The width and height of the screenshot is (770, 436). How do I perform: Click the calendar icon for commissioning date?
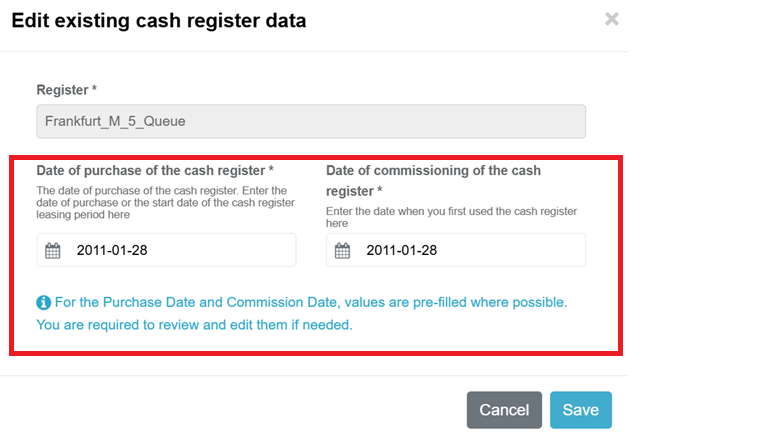342,250
